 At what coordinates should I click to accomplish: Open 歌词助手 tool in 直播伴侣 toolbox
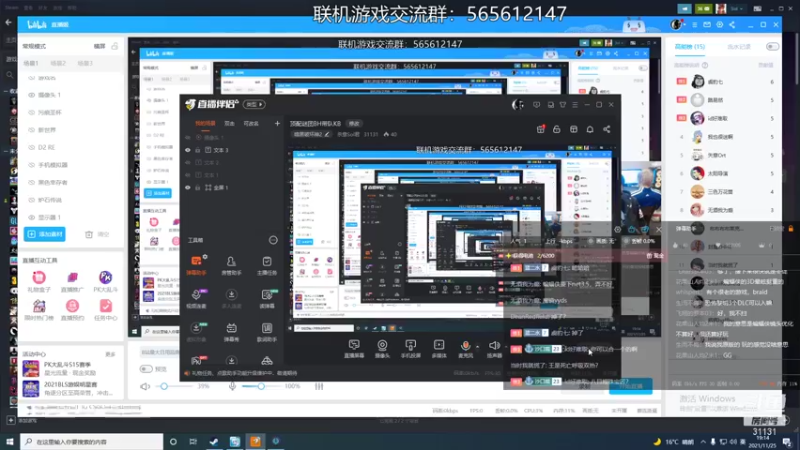(267, 332)
